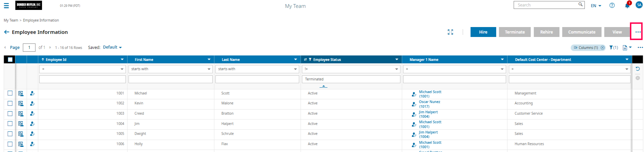Open First Name column header menu arrow
This screenshot has height=152, width=644.
tap(209, 60)
